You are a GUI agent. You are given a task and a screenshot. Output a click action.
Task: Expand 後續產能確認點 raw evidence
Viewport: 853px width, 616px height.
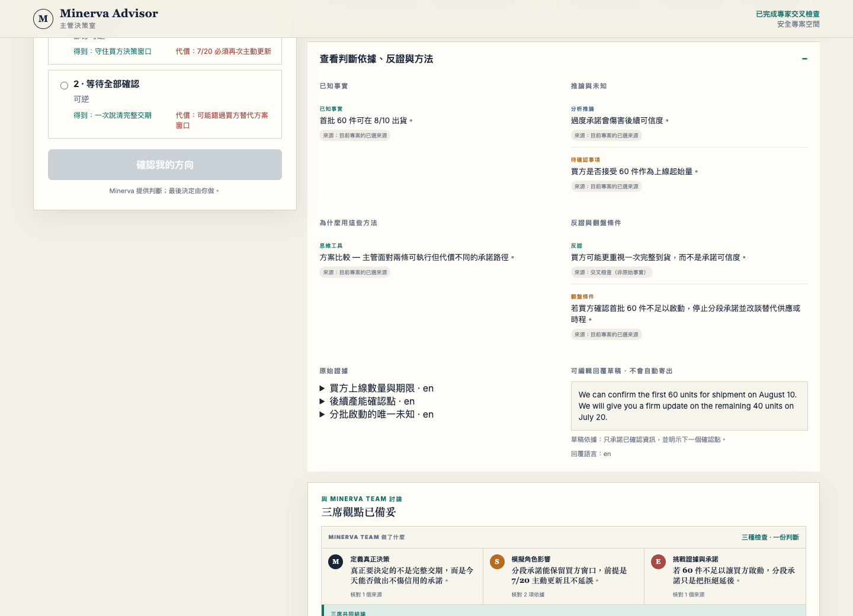(367, 401)
